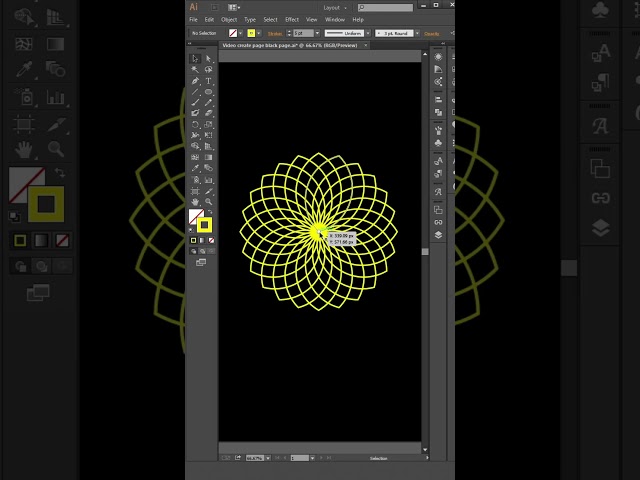Open the Symbols panel icon

(438, 143)
